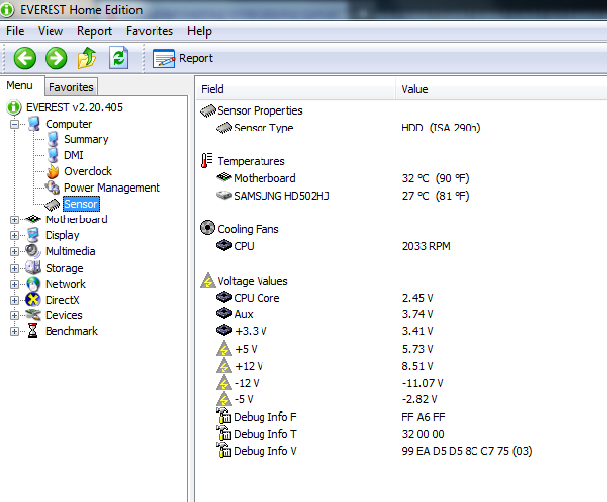Select the Motherboard temperature row
607x502 pixels.
[401, 178]
